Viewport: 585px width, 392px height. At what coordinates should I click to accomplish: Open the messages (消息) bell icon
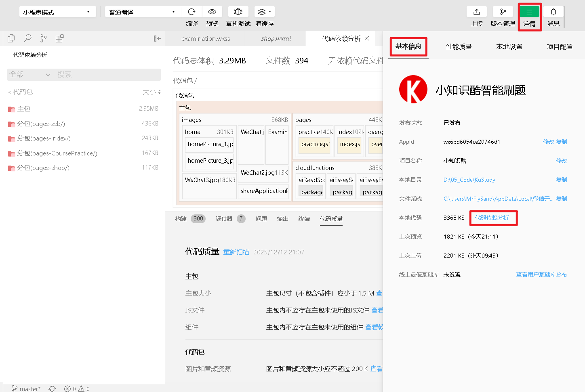(553, 12)
